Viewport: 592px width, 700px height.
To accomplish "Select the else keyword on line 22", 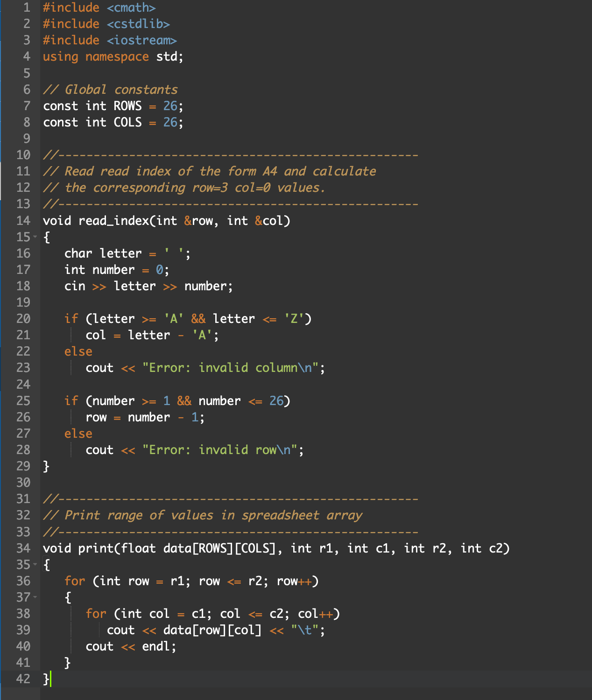I will 78,351.
